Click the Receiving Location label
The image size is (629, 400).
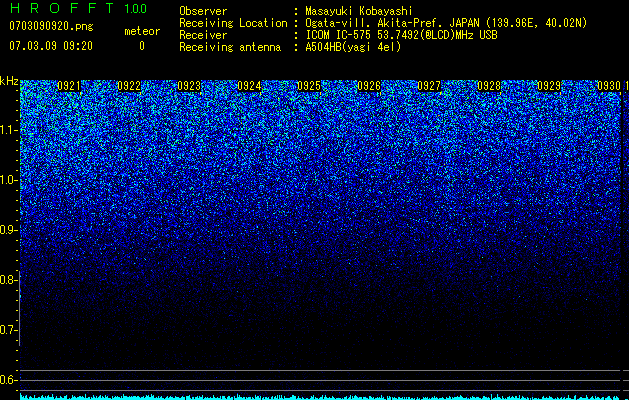coord(233,23)
